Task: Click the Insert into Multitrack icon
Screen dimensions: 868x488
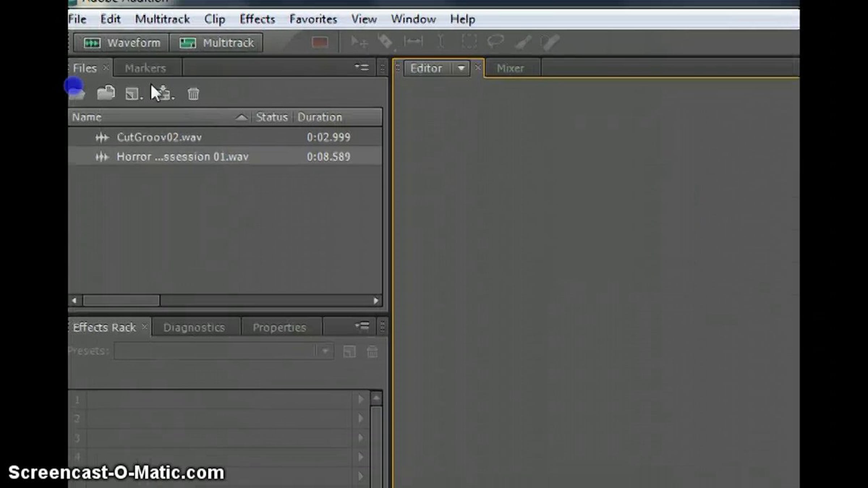Action: click(x=163, y=94)
